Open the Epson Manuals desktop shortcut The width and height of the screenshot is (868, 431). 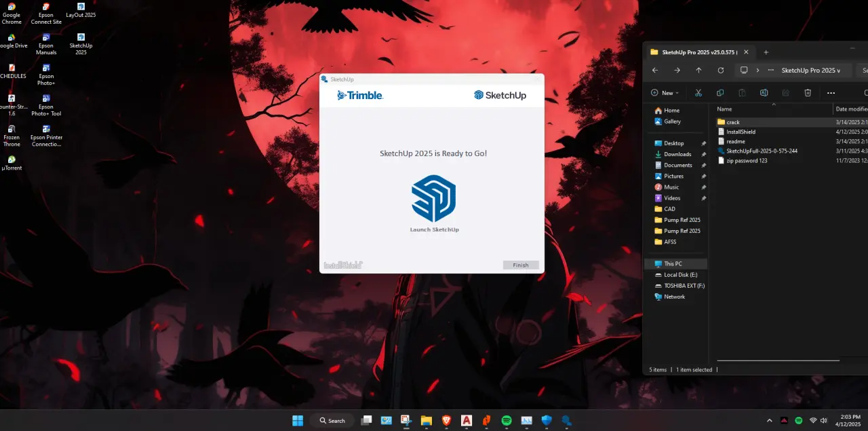(46, 44)
